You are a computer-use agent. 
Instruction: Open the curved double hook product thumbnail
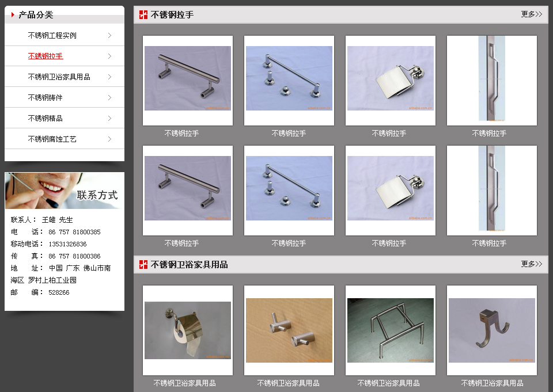(x=492, y=330)
